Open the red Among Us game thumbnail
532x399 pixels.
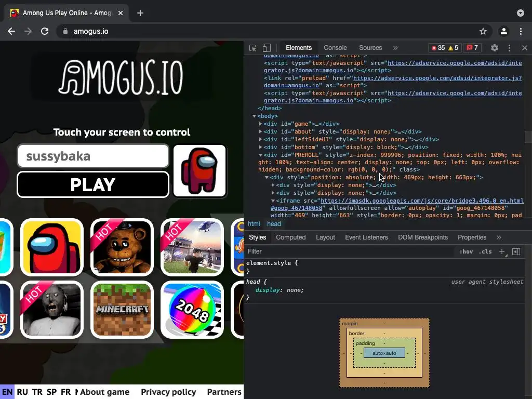52,247
